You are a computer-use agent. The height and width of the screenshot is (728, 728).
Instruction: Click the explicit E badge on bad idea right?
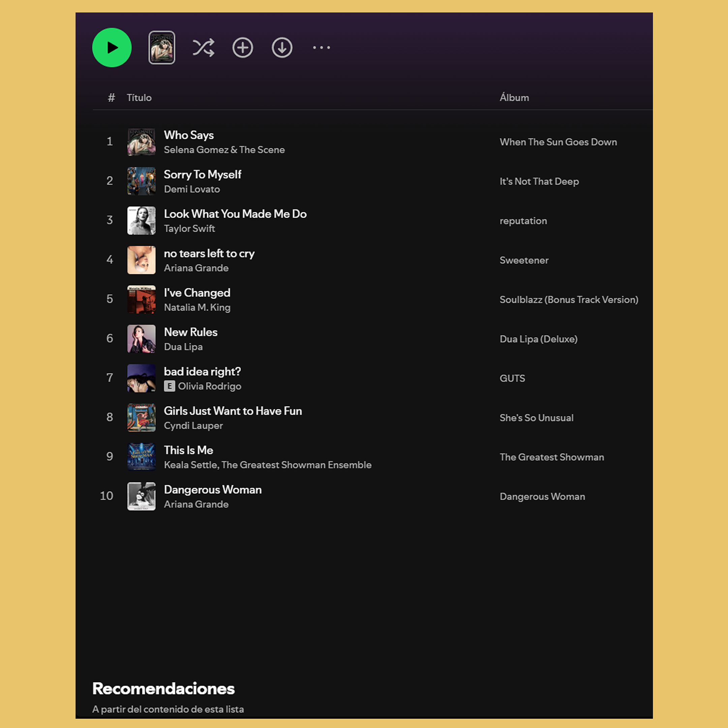click(170, 386)
